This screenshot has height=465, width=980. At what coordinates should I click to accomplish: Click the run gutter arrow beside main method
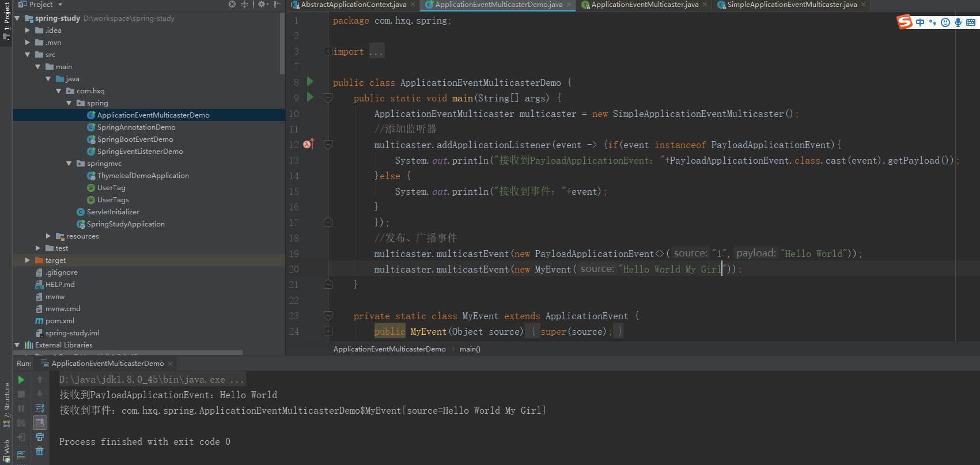[x=310, y=97]
